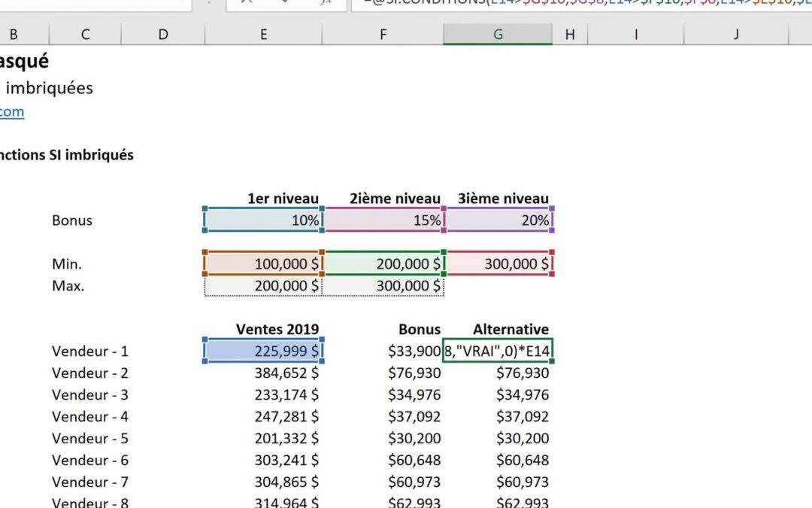Image resolution: width=812 pixels, height=508 pixels.
Task: Click the 'Vendeur - 1' label
Action: coord(90,351)
